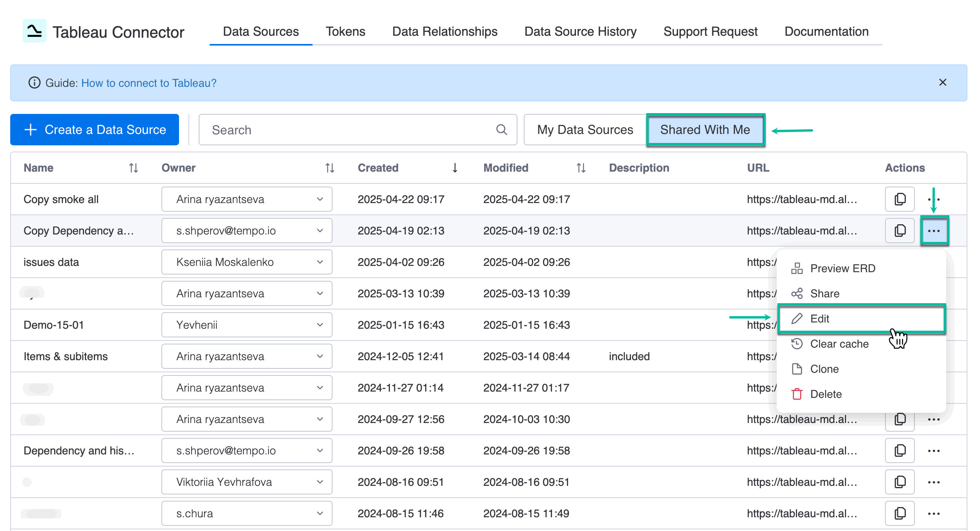Image resolution: width=980 pixels, height=531 pixels.
Task: Click the Clone icon in the actions menu
Action: (x=797, y=369)
